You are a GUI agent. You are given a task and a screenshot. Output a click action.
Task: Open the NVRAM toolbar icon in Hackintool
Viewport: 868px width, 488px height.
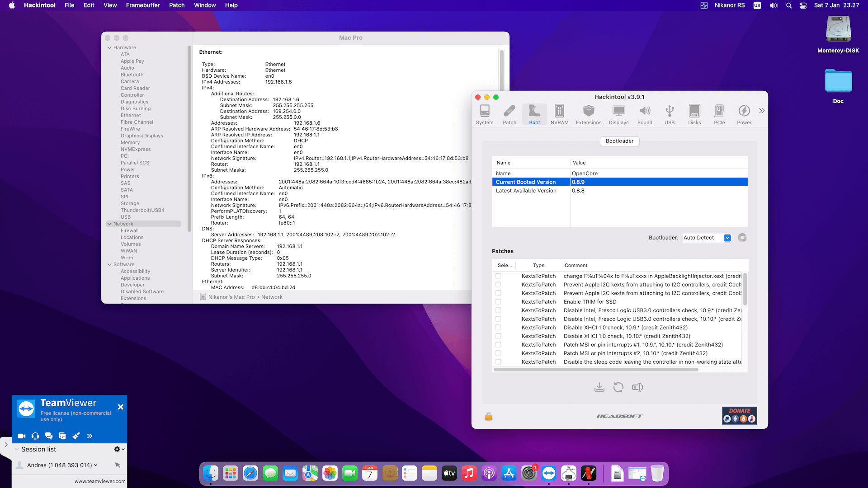click(559, 114)
